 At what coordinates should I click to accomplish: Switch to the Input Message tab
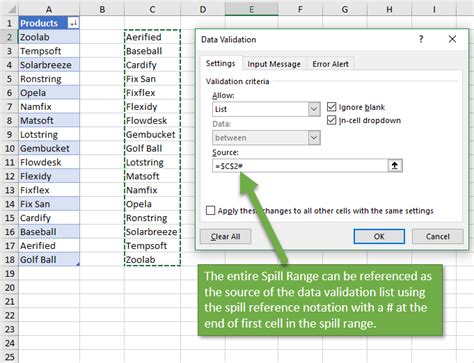tap(274, 64)
